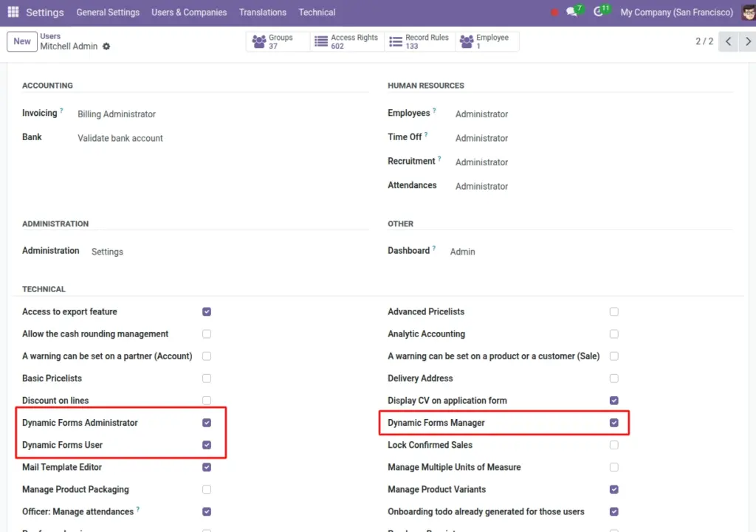The height and width of the screenshot is (532, 756).
Task: Open the Access Rights 602 stat button
Action: (347, 41)
